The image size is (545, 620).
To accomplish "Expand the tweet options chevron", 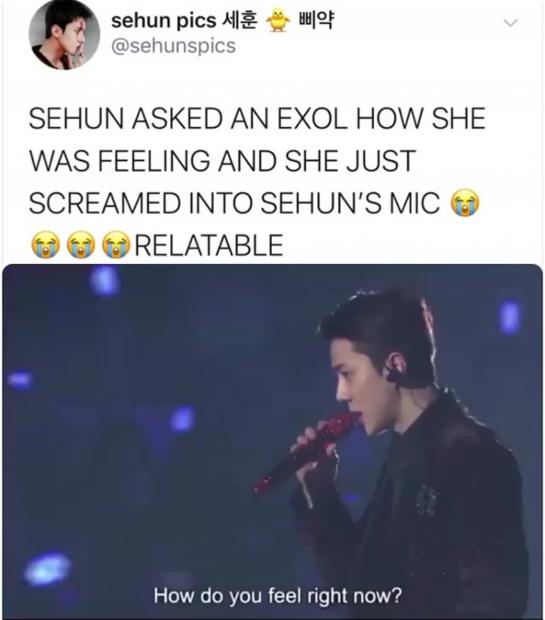I will 510,23.
